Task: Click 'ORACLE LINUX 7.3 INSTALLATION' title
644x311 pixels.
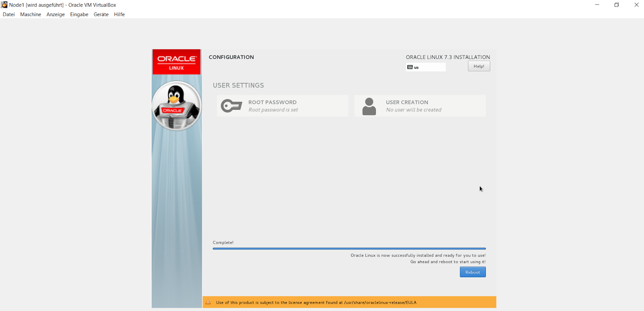Action: pyautogui.click(x=448, y=57)
